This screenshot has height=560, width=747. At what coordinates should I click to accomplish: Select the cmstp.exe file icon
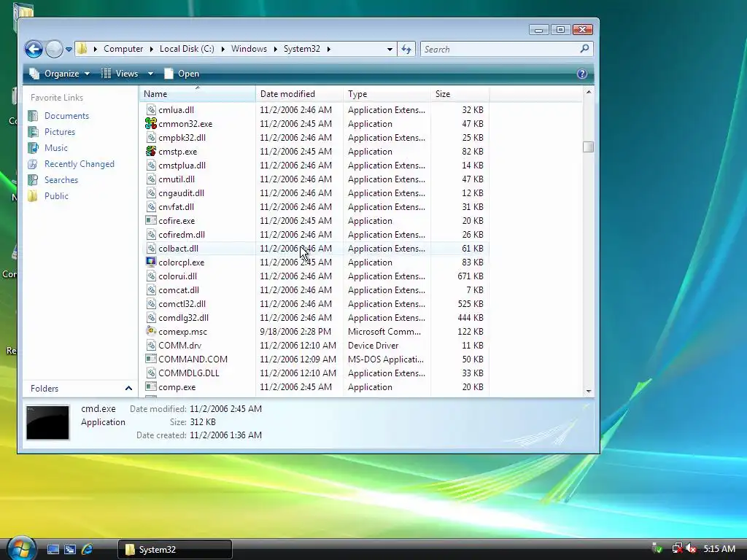click(151, 152)
